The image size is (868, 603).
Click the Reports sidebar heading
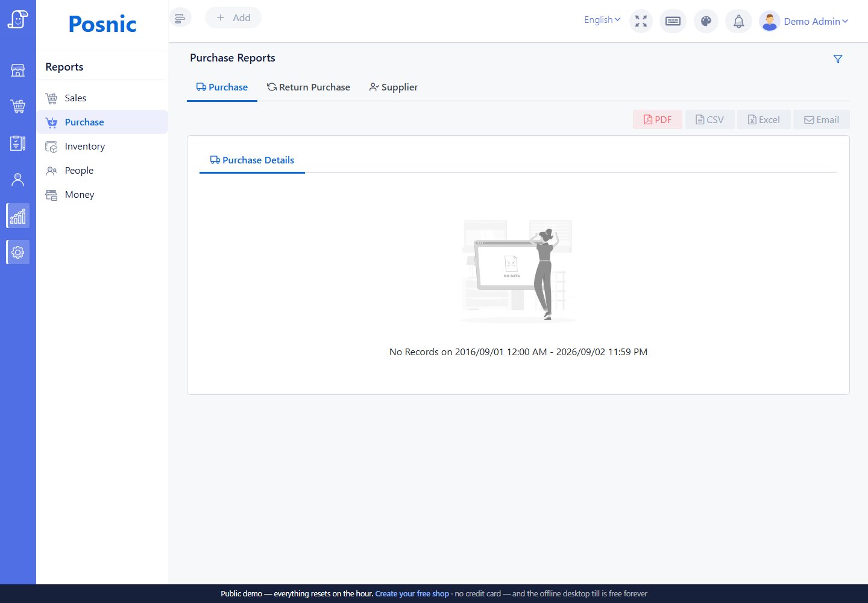tap(64, 67)
